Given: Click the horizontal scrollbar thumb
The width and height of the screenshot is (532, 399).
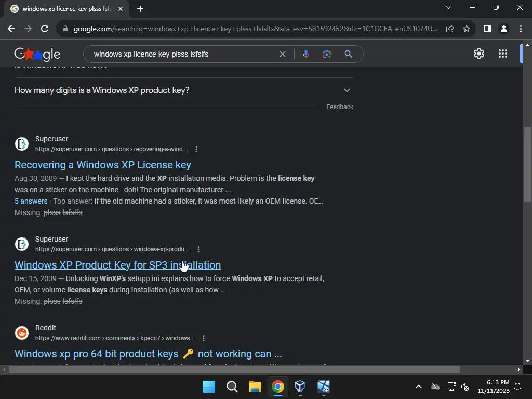Looking at the screenshot, I should tap(234, 370).
